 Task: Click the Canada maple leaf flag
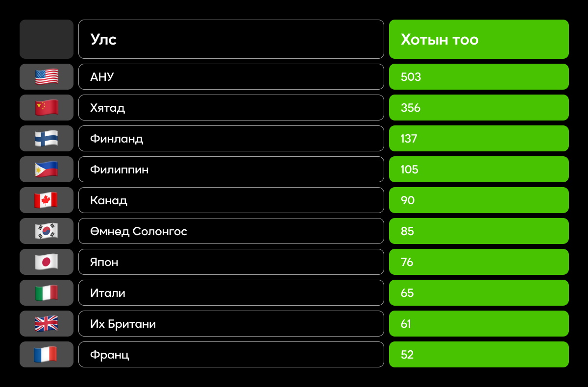click(x=47, y=200)
